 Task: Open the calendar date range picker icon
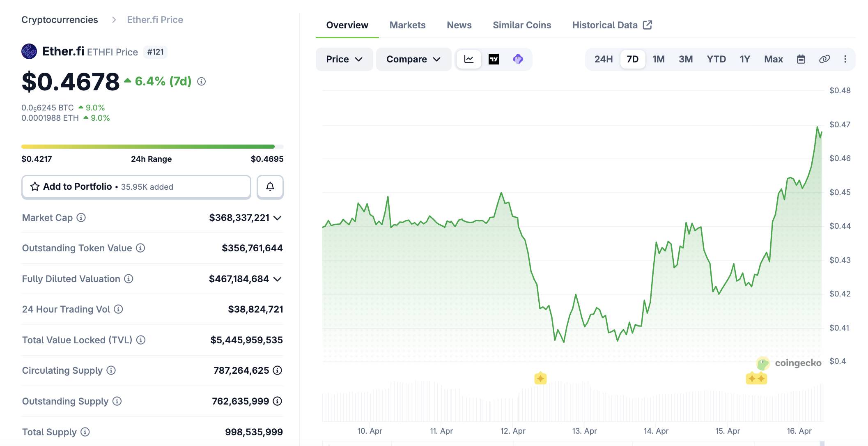tap(800, 59)
